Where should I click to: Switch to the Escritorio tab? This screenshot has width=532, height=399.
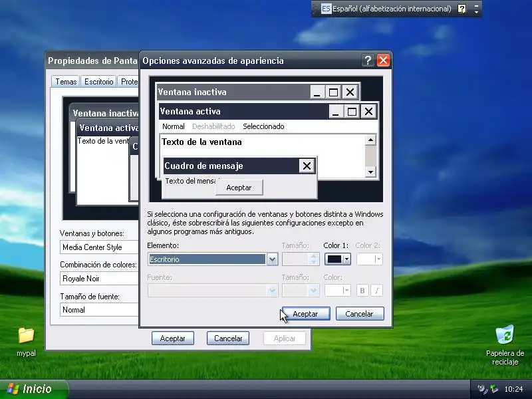[98, 82]
